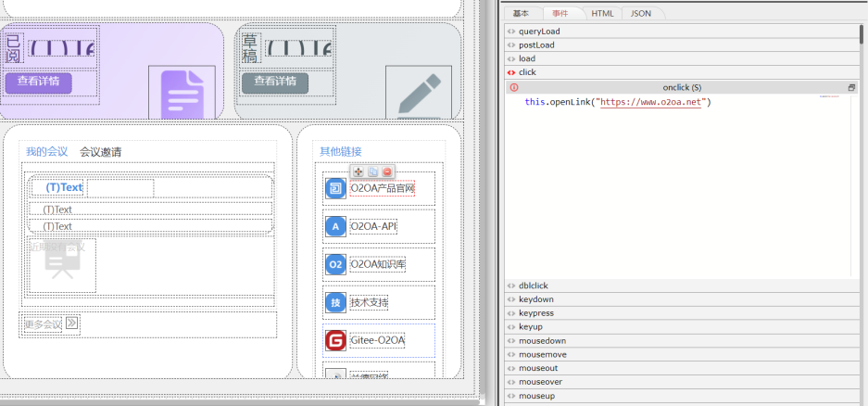Click the red delete element icon

click(x=387, y=172)
